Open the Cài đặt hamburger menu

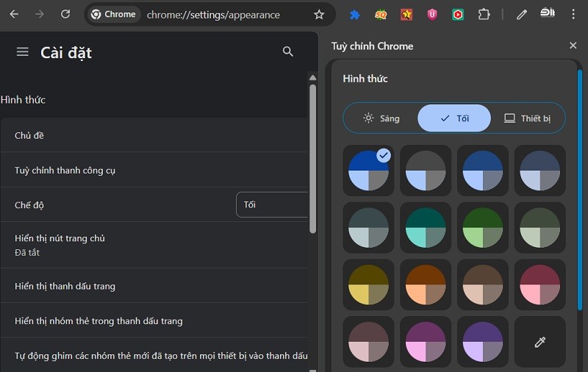click(23, 51)
